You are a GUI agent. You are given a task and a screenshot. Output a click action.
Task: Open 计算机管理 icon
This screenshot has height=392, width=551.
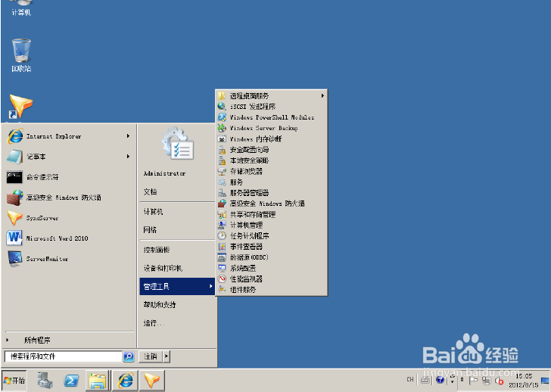(x=222, y=226)
